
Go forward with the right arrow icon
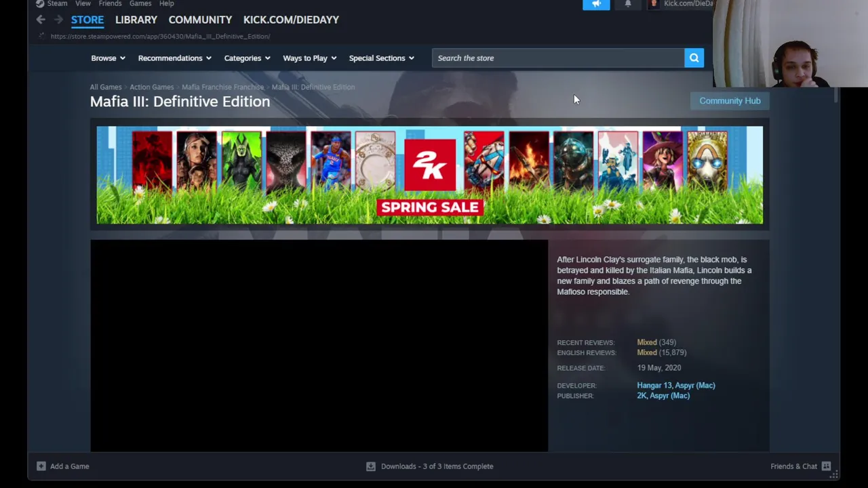pyautogui.click(x=58, y=20)
